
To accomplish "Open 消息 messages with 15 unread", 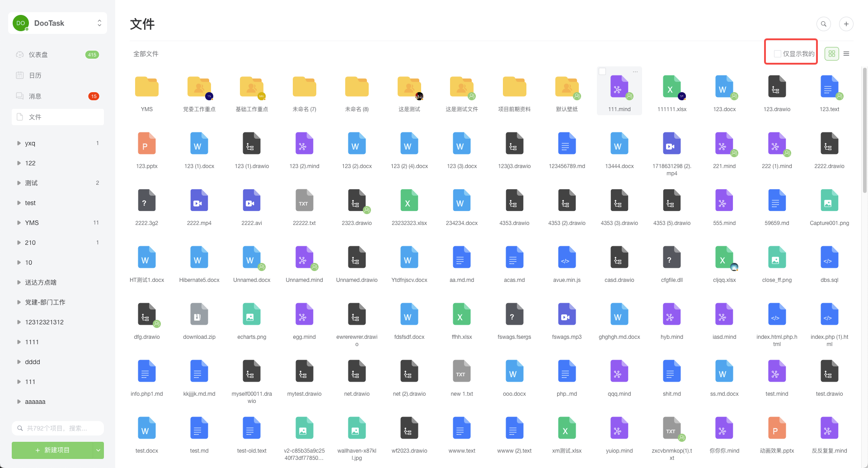I will pyautogui.click(x=35, y=96).
